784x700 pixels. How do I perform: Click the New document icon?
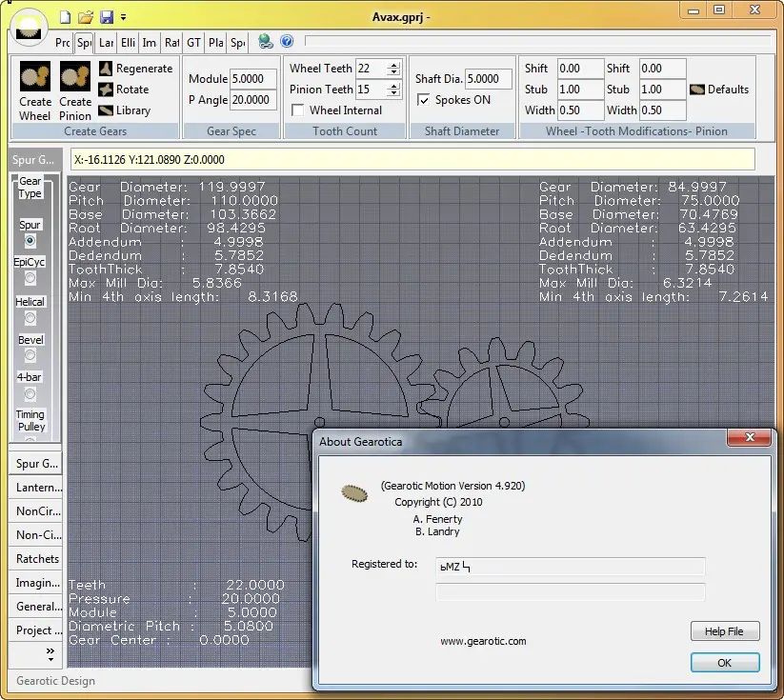(66, 17)
